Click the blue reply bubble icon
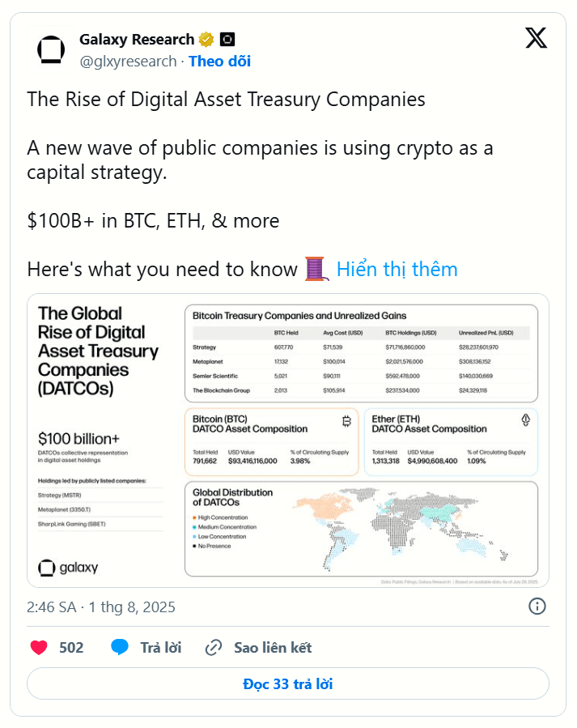 point(120,647)
